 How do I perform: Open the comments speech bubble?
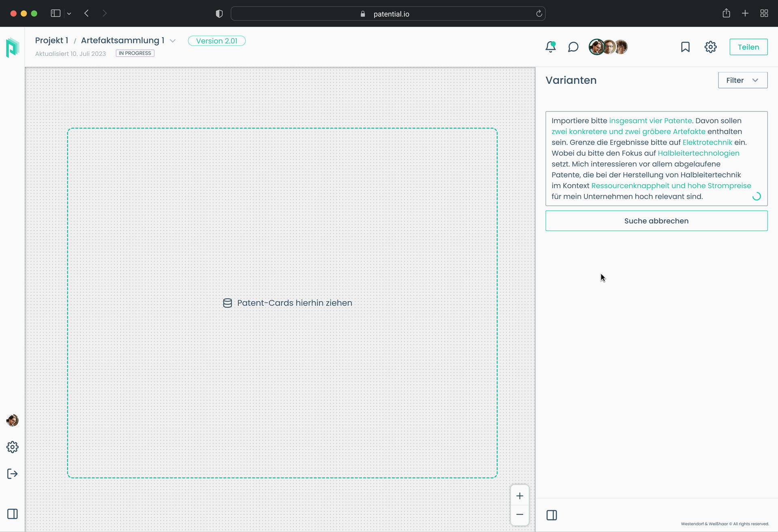573,47
